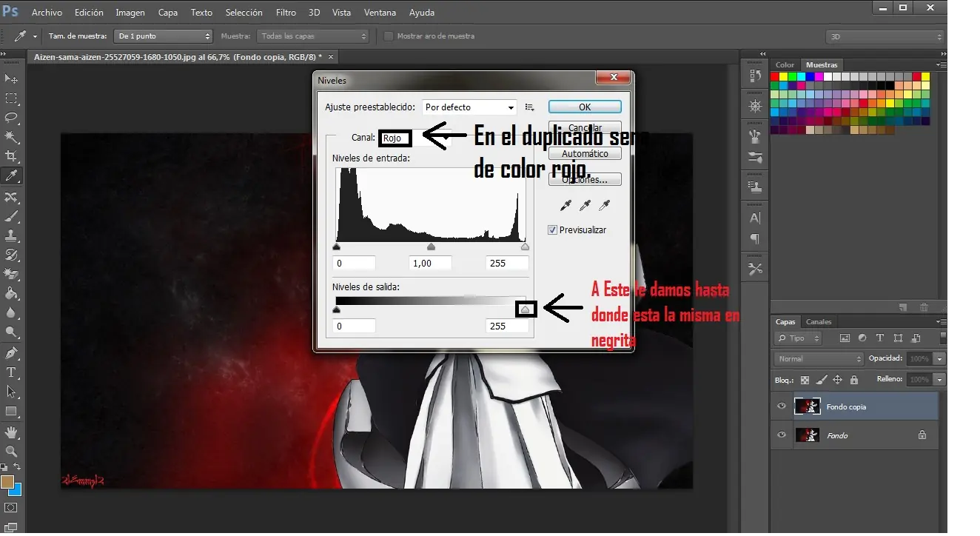Viewport: 980px width, 536px height.
Task: Select the Lasso tool
Action: click(12, 118)
